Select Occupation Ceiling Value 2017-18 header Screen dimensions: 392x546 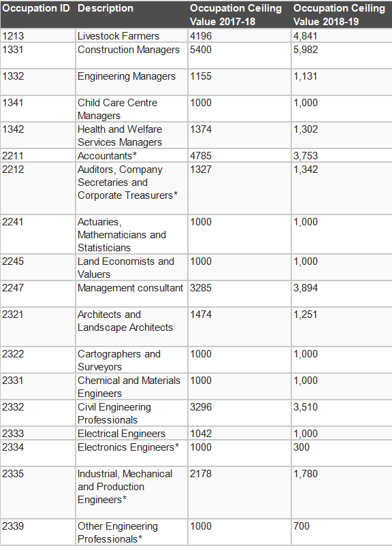click(240, 14)
